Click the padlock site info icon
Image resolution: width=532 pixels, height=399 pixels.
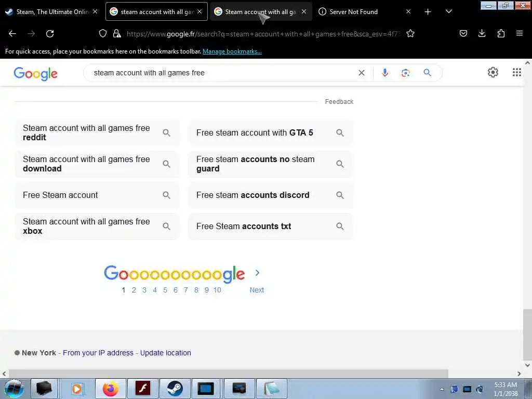click(117, 33)
